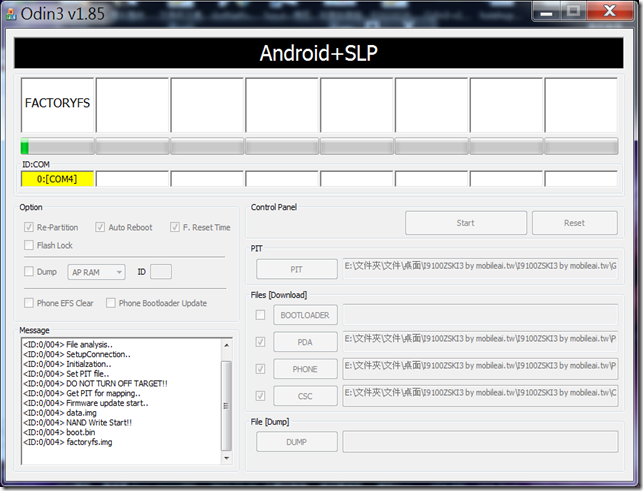Click the BOOTLOADER file button
Image resolution: width=643 pixels, height=491 pixels.
click(x=306, y=315)
